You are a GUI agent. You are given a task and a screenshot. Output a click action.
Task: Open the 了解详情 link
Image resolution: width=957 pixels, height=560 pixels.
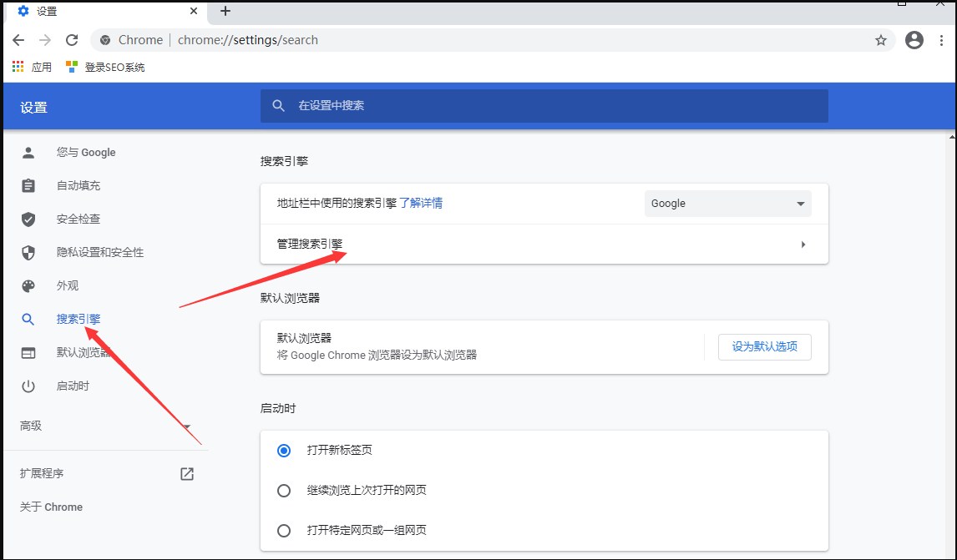coord(421,203)
